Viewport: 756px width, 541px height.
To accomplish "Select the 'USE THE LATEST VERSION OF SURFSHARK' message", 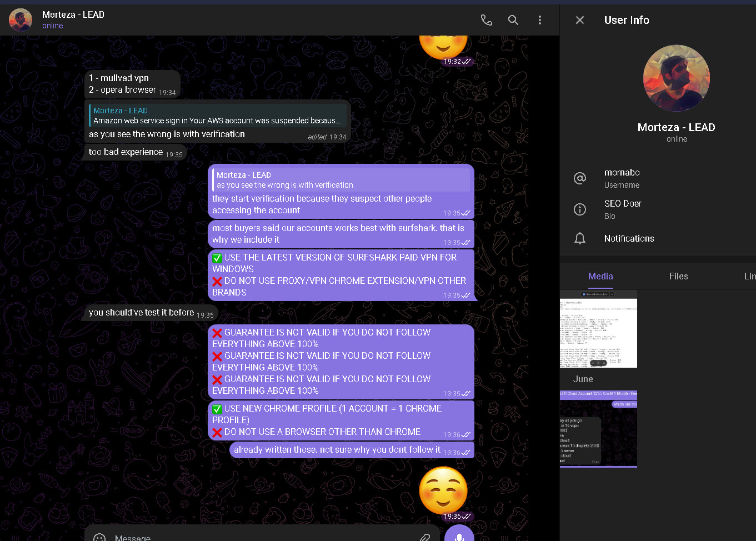I will click(x=341, y=275).
